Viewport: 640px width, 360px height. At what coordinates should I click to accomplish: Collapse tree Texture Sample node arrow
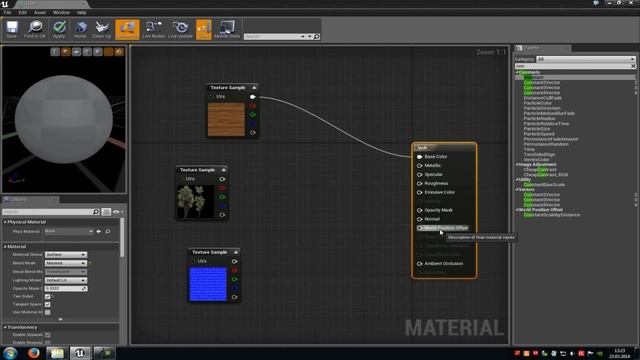[x=223, y=170]
